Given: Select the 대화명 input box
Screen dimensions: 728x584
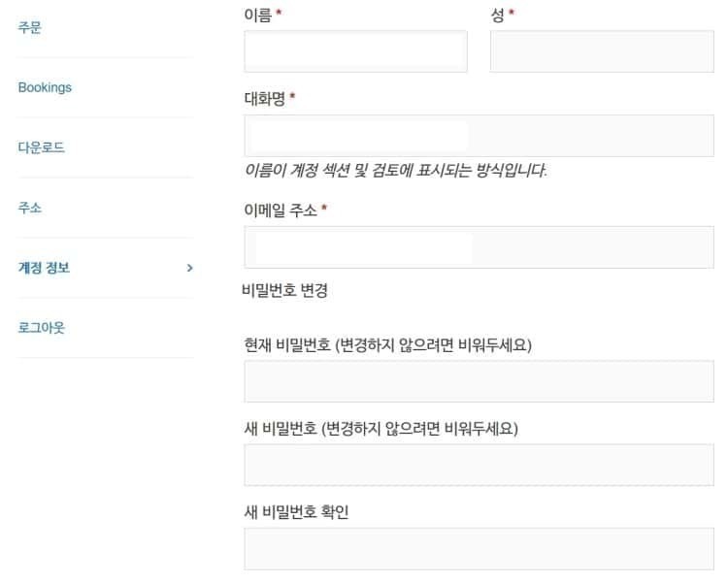Looking at the screenshot, I should pyautogui.click(x=480, y=136).
